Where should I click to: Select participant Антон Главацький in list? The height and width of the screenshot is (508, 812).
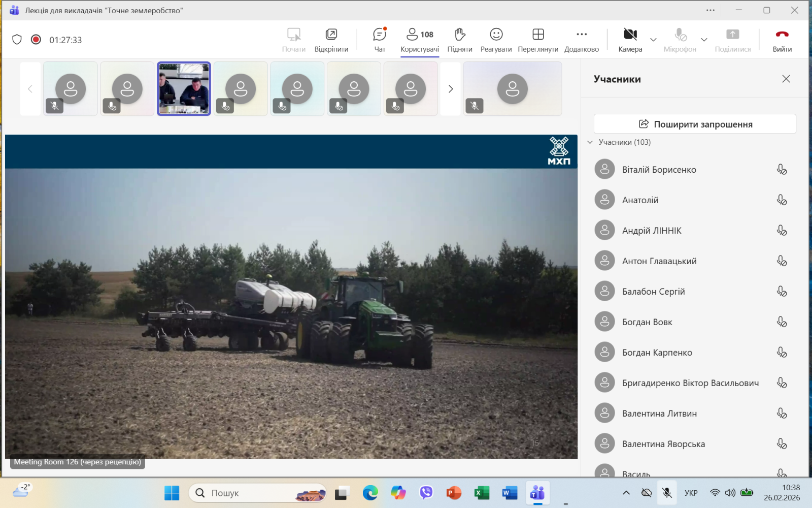pos(659,261)
